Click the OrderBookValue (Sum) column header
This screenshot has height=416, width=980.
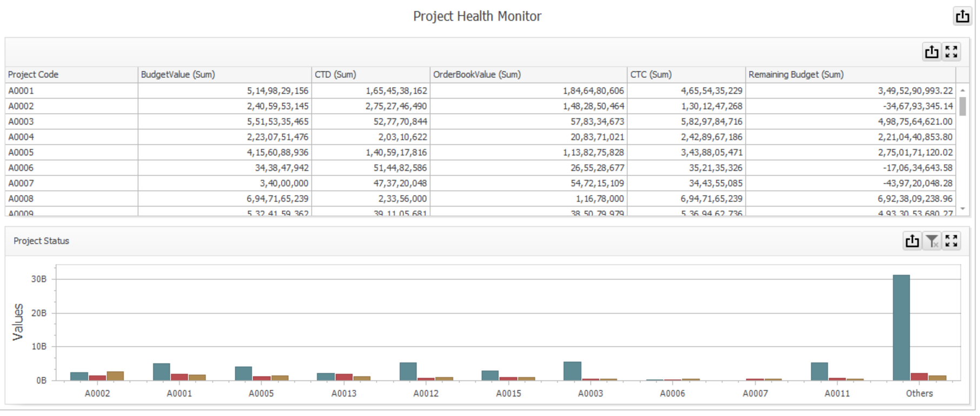tap(528, 75)
